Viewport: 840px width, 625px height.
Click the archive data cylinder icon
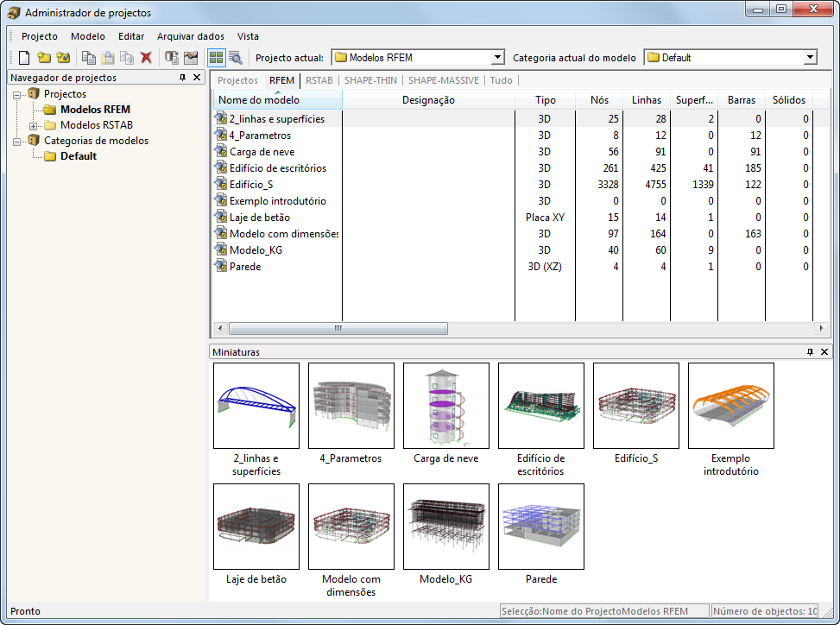[x=172, y=57]
